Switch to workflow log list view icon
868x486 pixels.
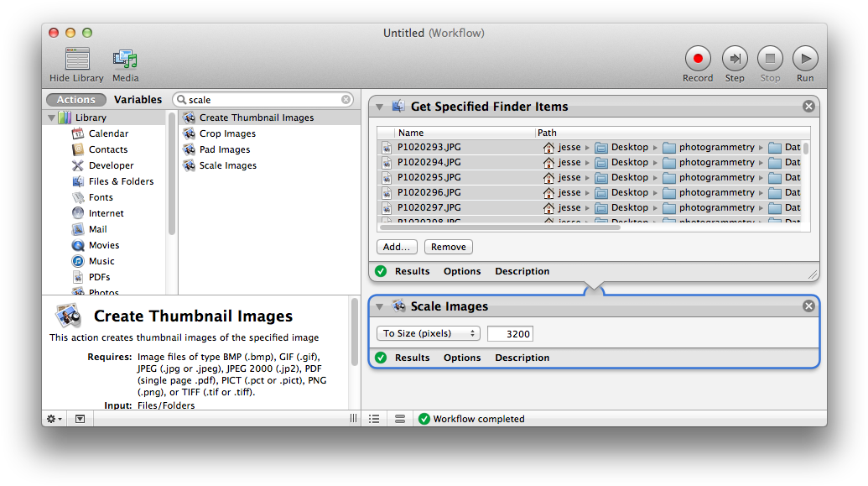tap(374, 419)
